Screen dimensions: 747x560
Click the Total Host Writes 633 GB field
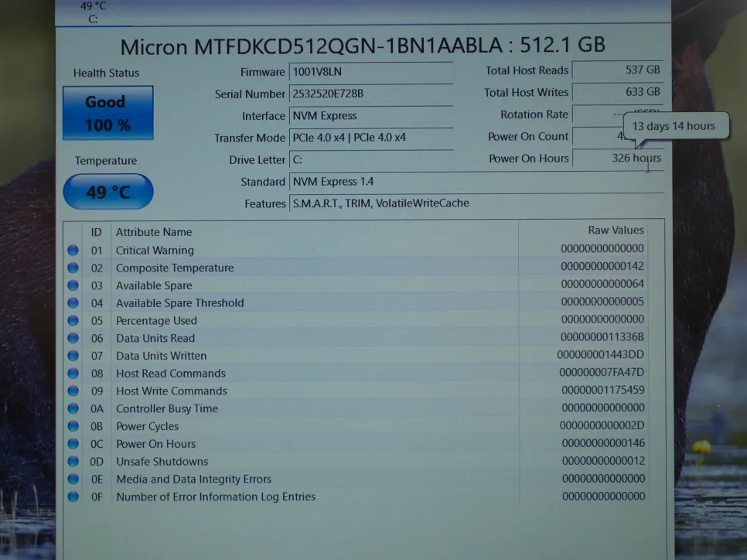click(x=617, y=92)
